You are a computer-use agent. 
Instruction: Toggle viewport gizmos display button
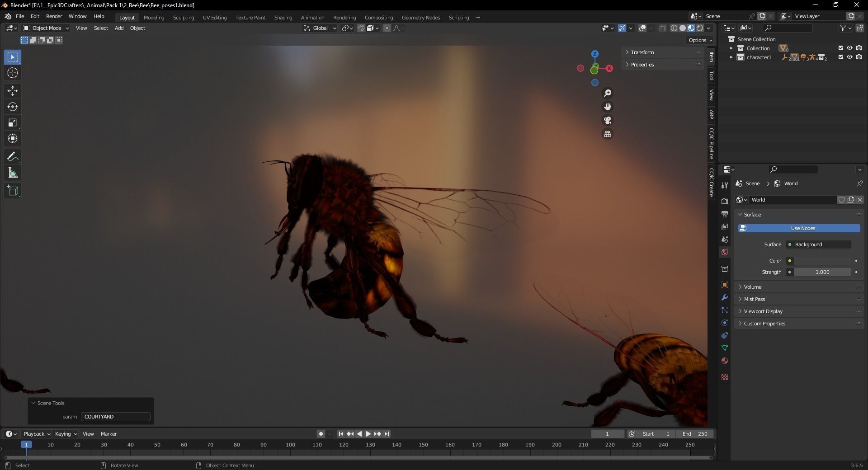[622, 28]
